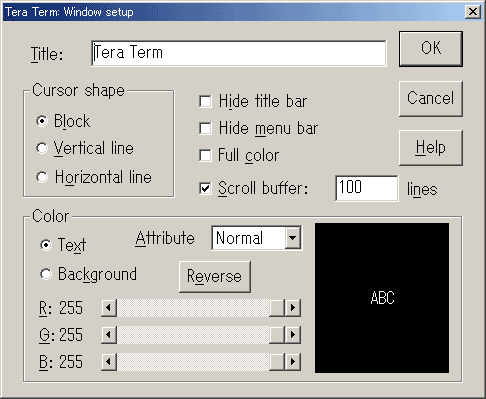
Task: Enable the Hide menu bar checkbox
Action: pos(205,128)
